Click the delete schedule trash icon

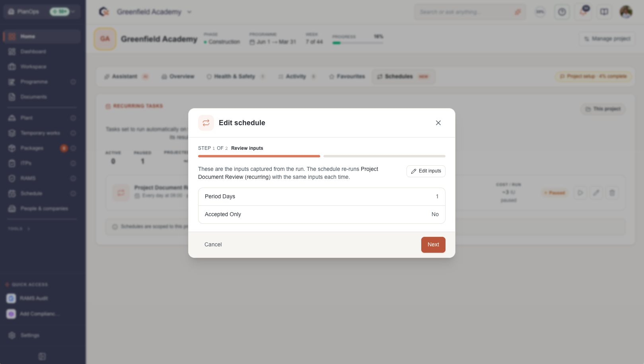(612, 193)
